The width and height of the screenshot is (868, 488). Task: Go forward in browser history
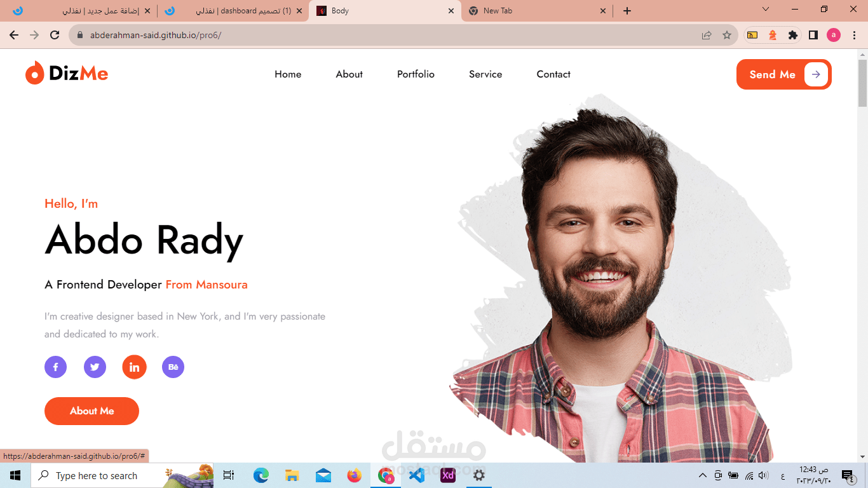[x=34, y=35]
